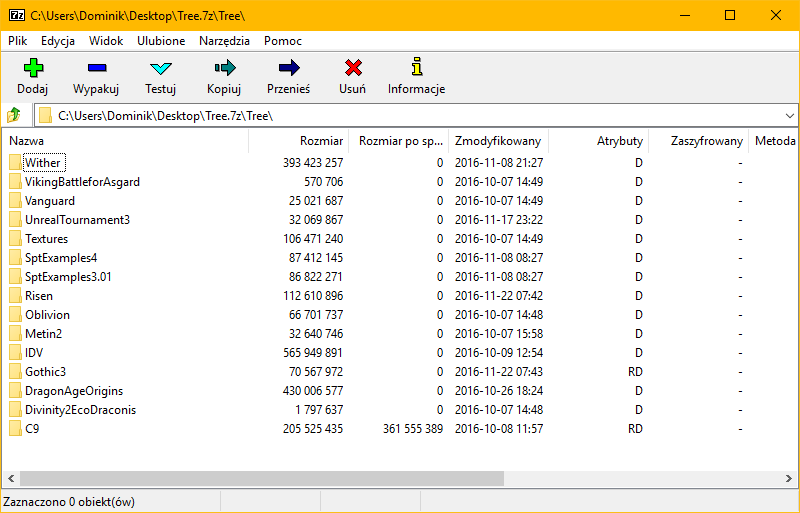
Task: Go up one folder level
Action: point(14,115)
